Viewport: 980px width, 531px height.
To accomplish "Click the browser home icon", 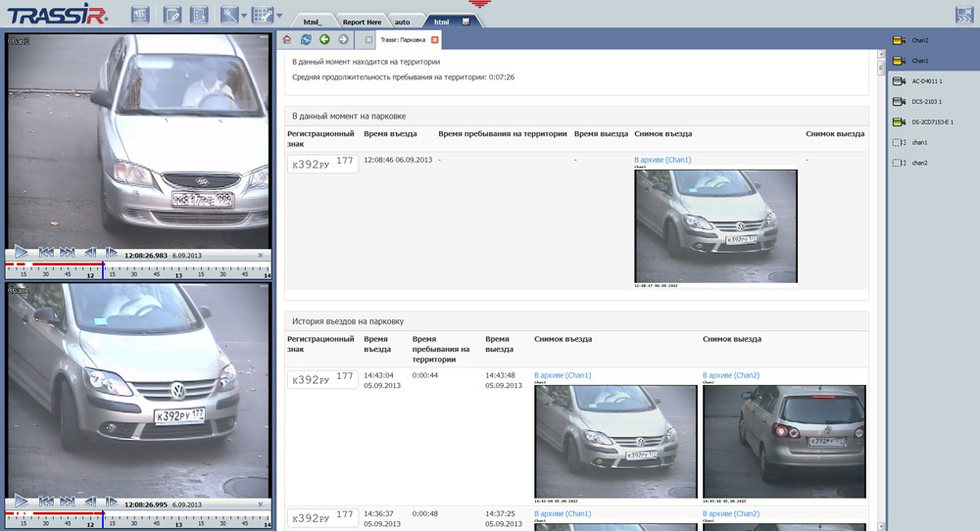I will pos(287,40).
